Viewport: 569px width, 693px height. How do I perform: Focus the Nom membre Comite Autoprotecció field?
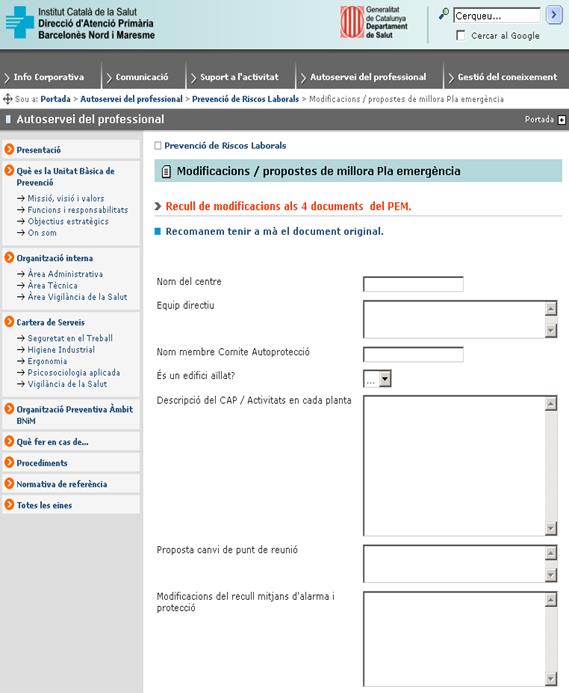413,354
